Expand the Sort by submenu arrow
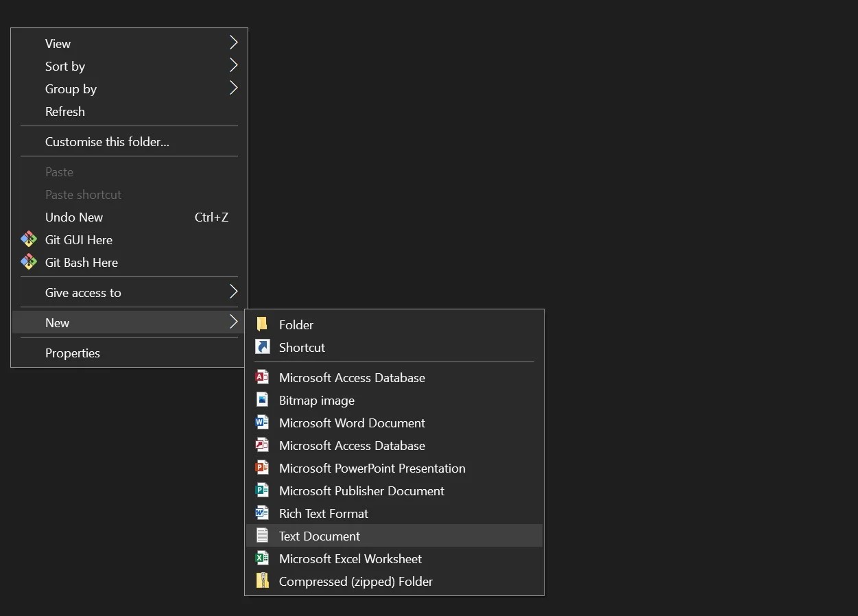This screenshot has width=858, height=616. click(x=233, y=66)
